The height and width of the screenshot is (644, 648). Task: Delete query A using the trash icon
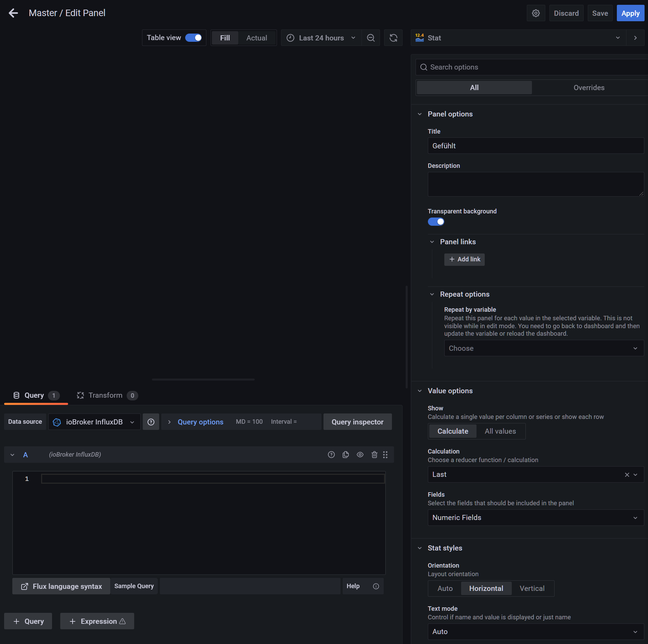[x=374, y=455]
